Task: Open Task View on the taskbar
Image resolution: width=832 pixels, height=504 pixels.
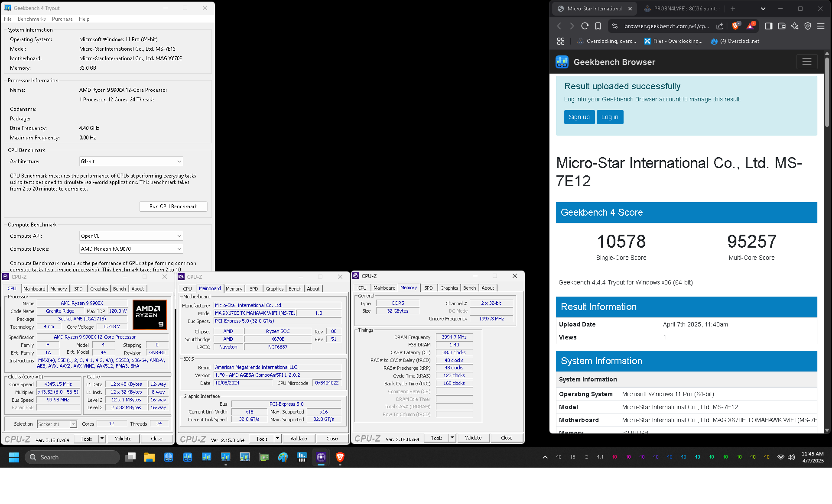Action: click(x=130, y=457)
